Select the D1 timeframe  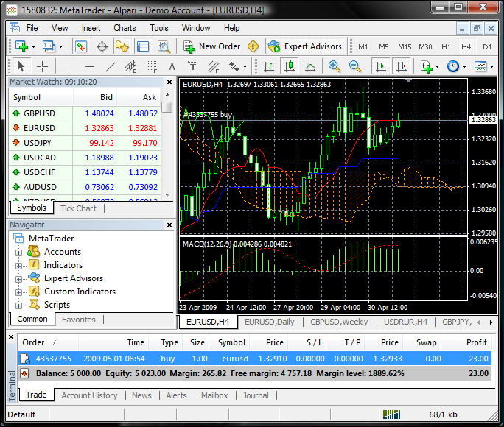487,47
